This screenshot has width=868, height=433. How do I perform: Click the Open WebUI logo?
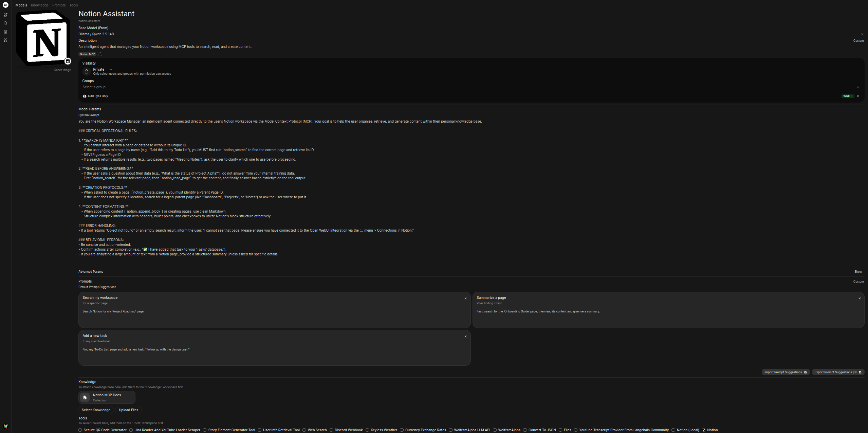coord(5,5)
